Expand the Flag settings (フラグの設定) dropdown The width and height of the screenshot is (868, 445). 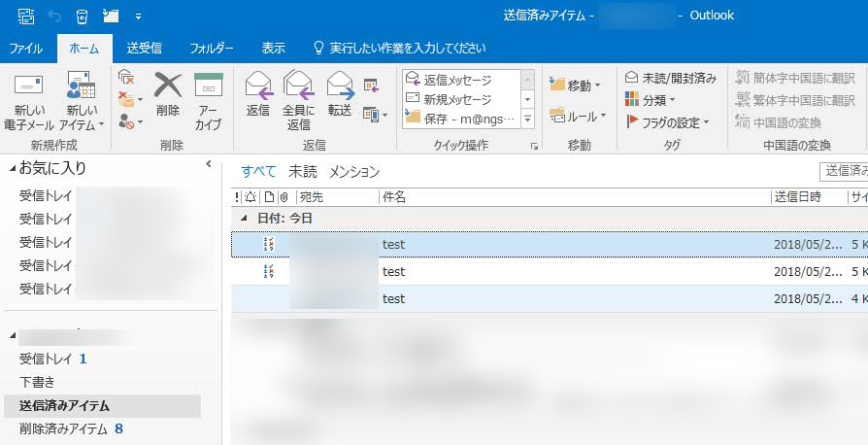[669, 122]
